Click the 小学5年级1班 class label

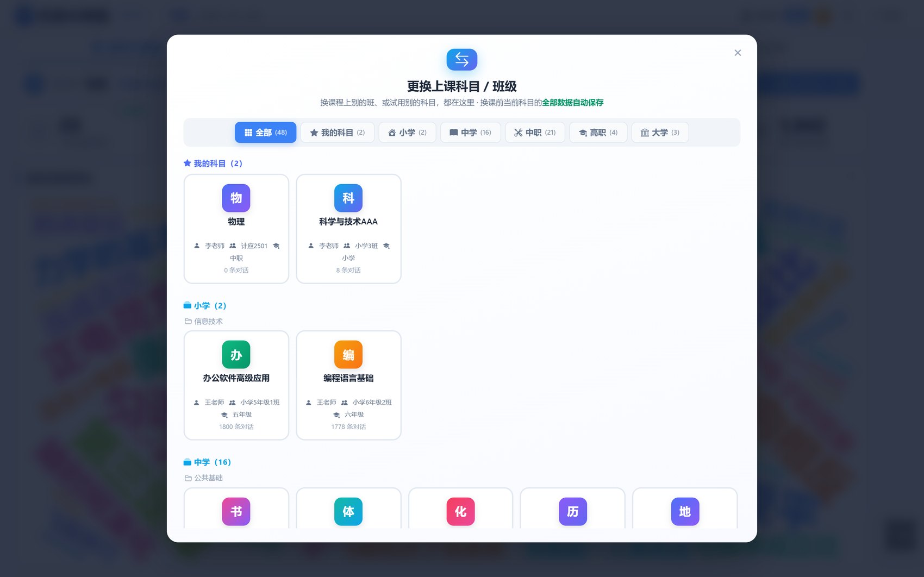tap(260, 403)
